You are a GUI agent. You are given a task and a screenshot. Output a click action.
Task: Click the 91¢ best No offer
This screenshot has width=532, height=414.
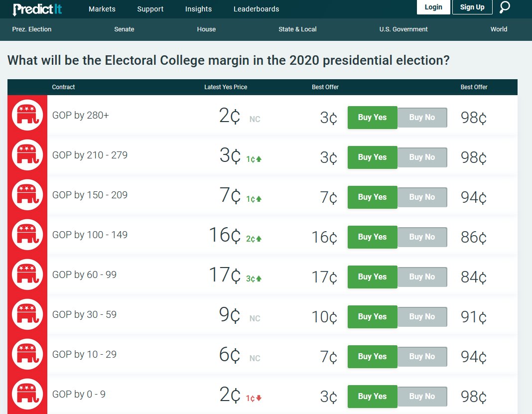tap(474, 317)
